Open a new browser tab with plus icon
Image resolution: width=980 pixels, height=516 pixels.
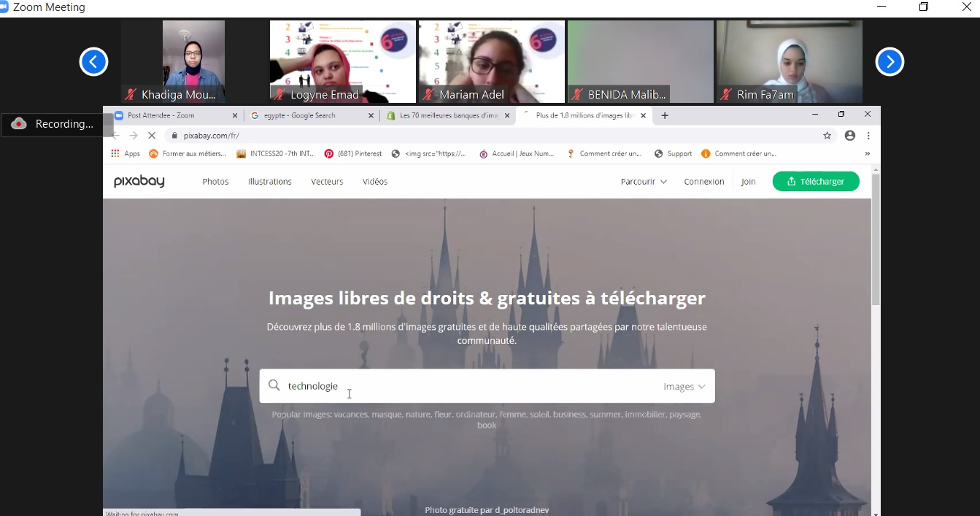(664, 115)
